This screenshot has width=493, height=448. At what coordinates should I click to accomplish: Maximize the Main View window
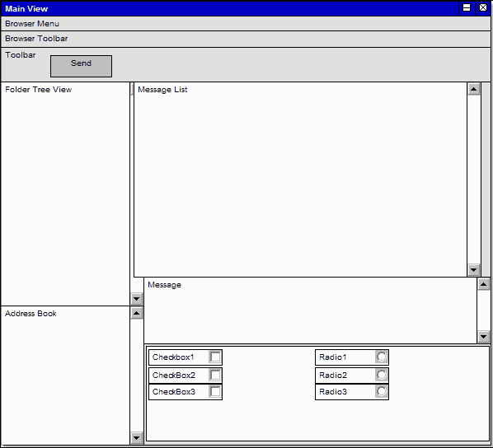(467, 8)
